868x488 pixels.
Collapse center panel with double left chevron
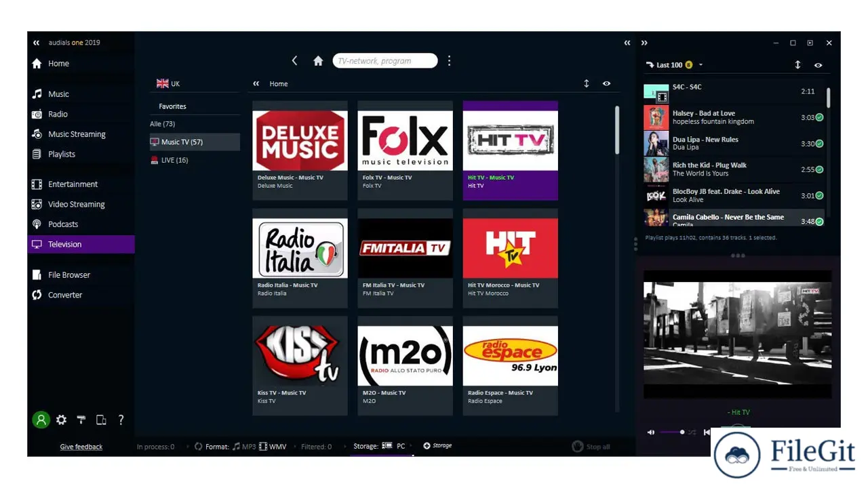point(627,43)
